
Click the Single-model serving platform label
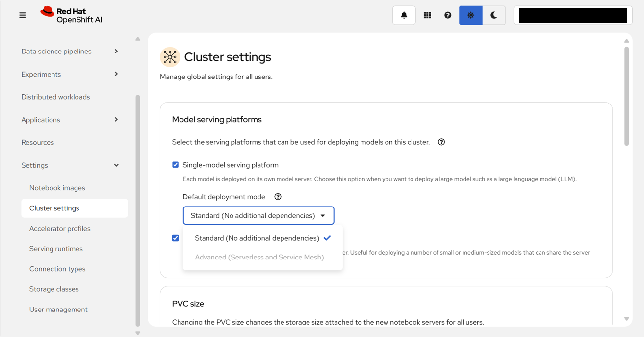(x=231, y=165)
